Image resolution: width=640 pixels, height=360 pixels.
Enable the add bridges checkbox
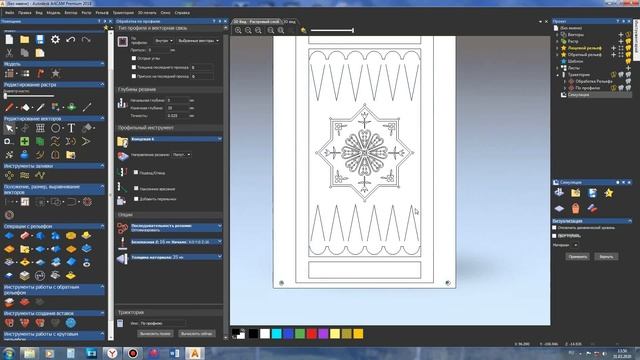(x=136, y=199)
